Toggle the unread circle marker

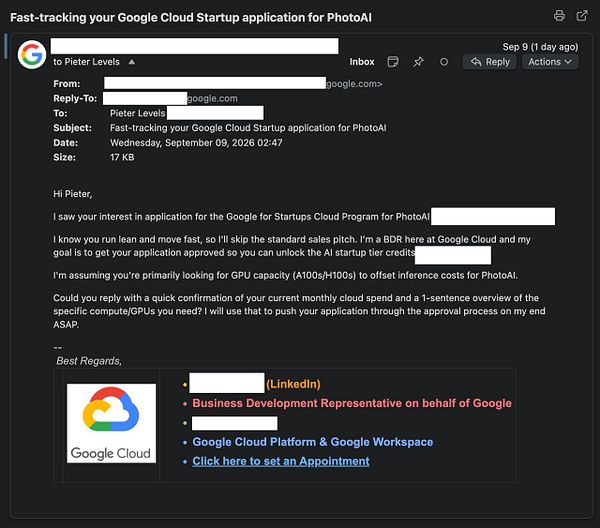[x=444, y=62]
